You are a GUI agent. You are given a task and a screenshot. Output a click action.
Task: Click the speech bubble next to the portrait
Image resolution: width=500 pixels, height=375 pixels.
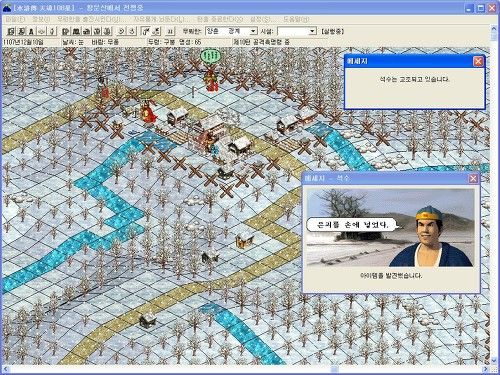pos(353,225)
